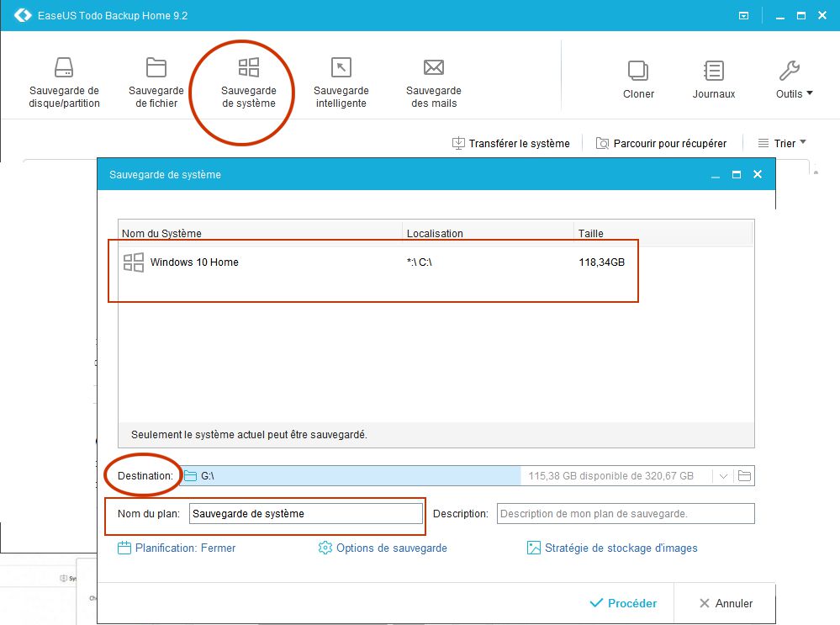
Task: Open the Journaux logs
Action: (714, 79)
